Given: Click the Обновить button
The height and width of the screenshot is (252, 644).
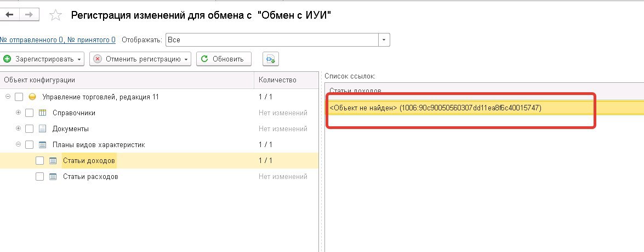Looking at the screenshot, I should (x=224, y=59).
